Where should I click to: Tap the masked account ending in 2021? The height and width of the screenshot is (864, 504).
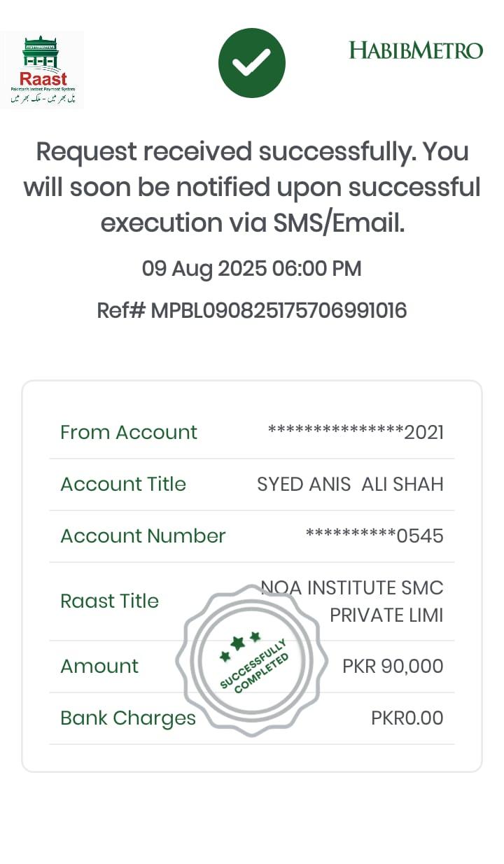click(x=356, y=432)
